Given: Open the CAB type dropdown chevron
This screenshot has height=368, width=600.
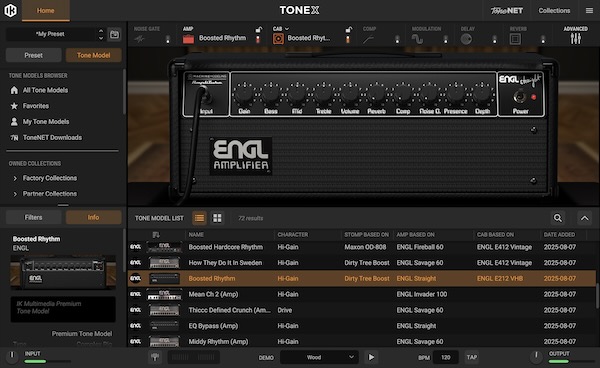Looking at the screenshot, I should 287,29.
